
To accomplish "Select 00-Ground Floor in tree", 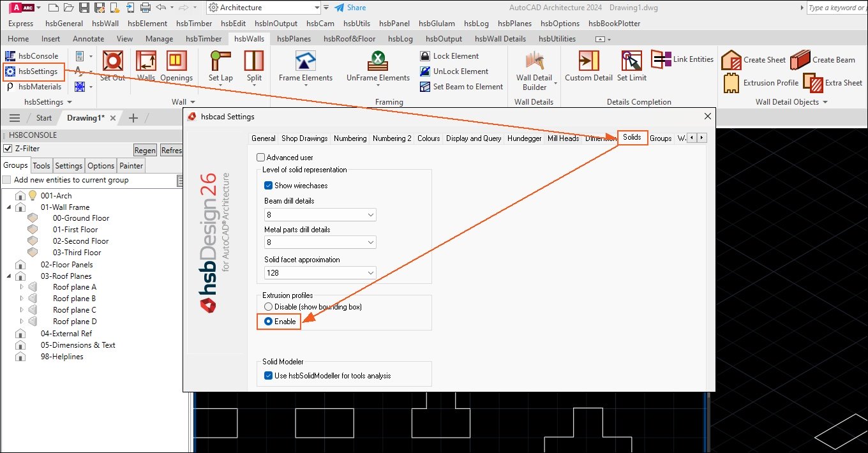I will point(81,218).
